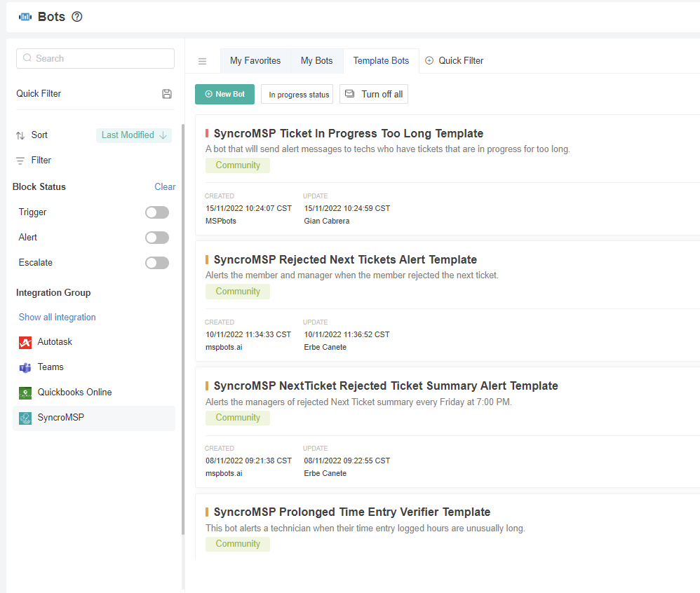The width and height of the screenshot is (700, 593).
Task: Open the Quick Filter tab
Action: coord(454,61)
